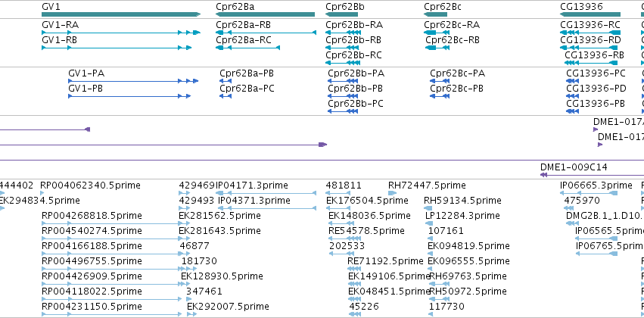
Task: Click RE71192.5prime EST label
Action: [x=385, y=261]
